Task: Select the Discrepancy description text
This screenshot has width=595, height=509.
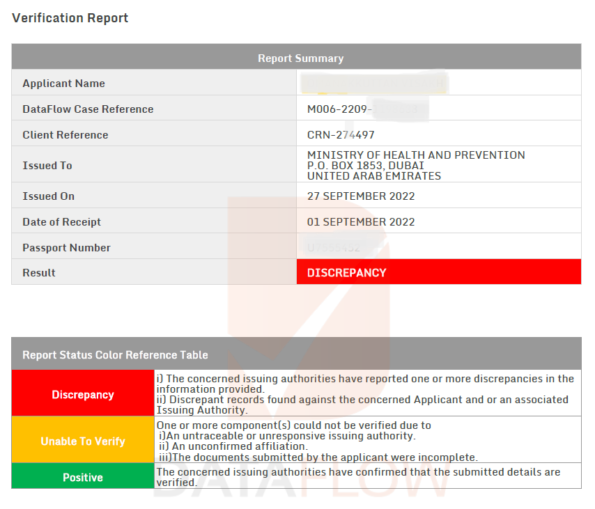Action: (365, 394)
